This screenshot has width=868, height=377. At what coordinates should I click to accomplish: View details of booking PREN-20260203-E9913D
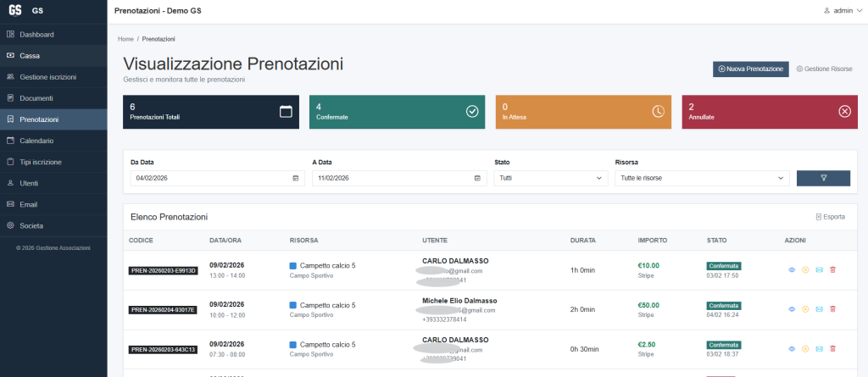coord(792,270)
